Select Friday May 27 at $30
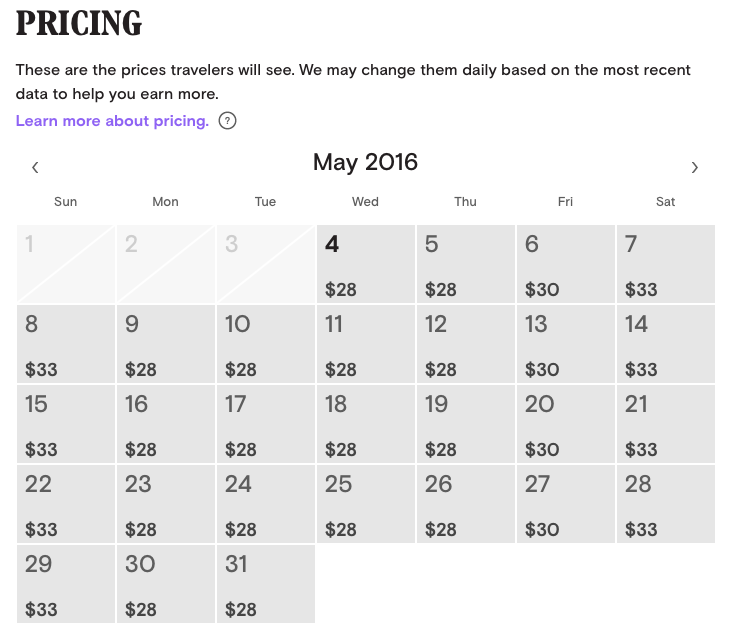The height and width of the screenshot is (638, 736). pyautogui.click(x=565, y=504)
